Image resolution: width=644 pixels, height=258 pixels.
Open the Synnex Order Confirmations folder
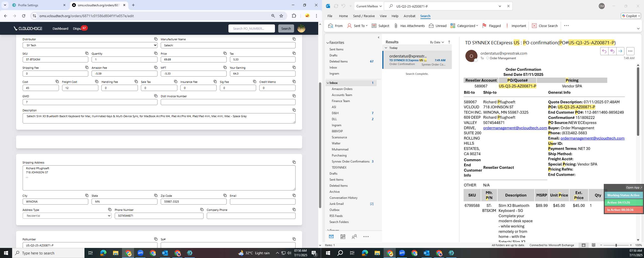351,161
